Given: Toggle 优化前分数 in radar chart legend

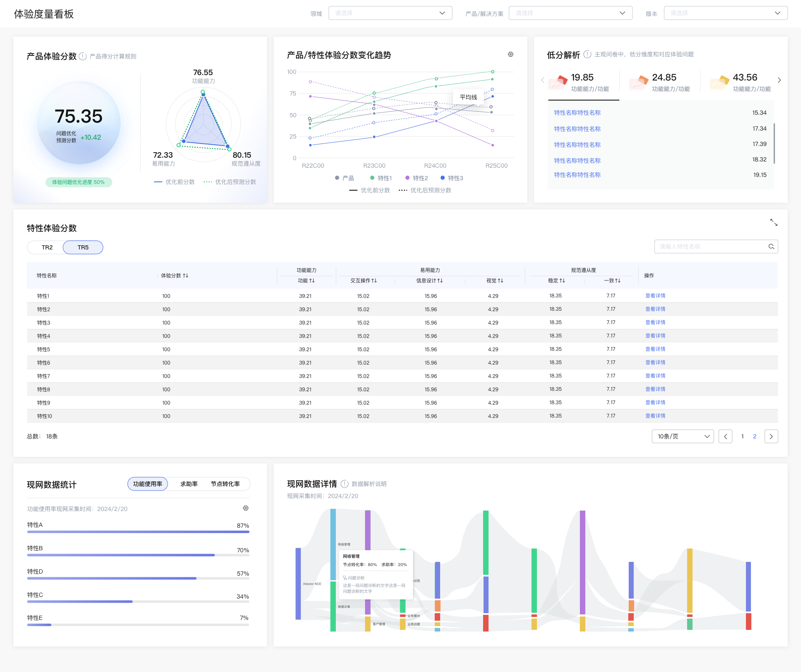Looking at the screenshot, I should coord(174,182).
